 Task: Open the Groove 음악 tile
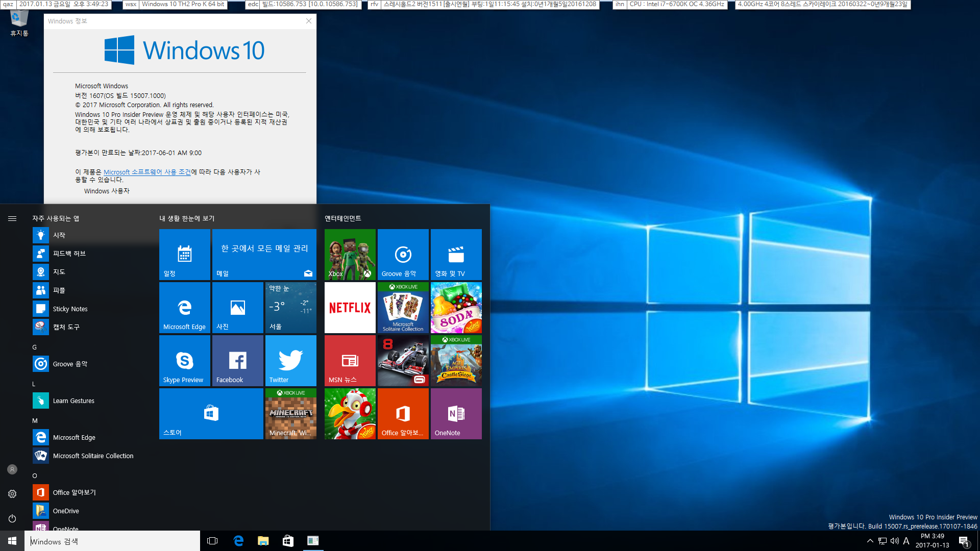(403, 255)
